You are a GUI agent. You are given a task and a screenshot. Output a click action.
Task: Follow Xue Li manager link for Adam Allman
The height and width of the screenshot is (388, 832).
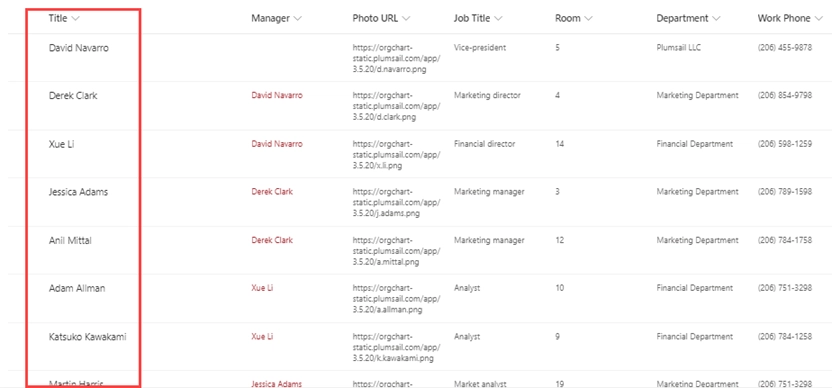click(x=262, y=288)
